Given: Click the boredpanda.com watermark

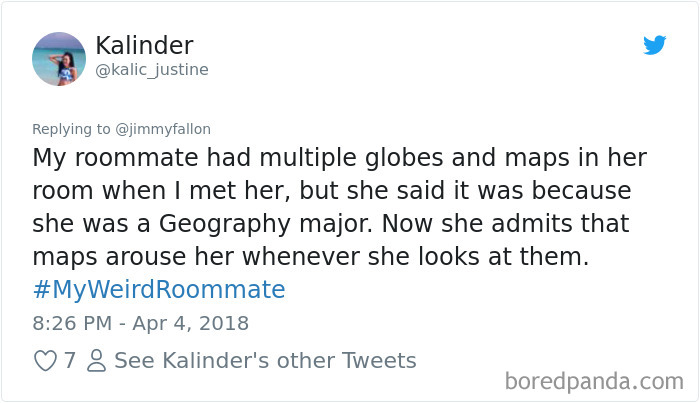Looking at the screenshot, I should (x=594, y=381).
